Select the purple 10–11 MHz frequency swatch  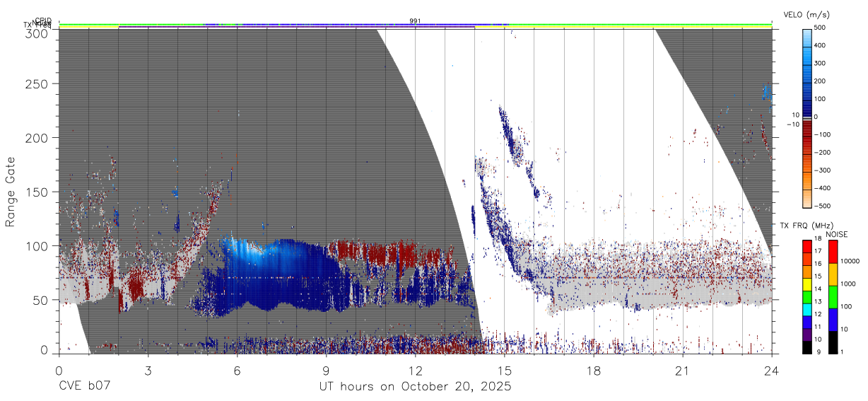tap(807, 334)
